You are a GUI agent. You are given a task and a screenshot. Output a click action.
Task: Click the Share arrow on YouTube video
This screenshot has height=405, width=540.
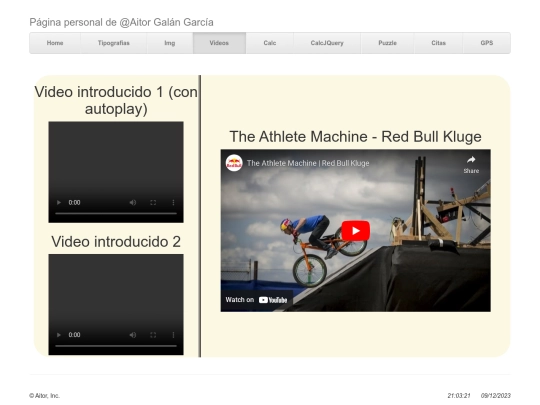click(x=471, y=164)
